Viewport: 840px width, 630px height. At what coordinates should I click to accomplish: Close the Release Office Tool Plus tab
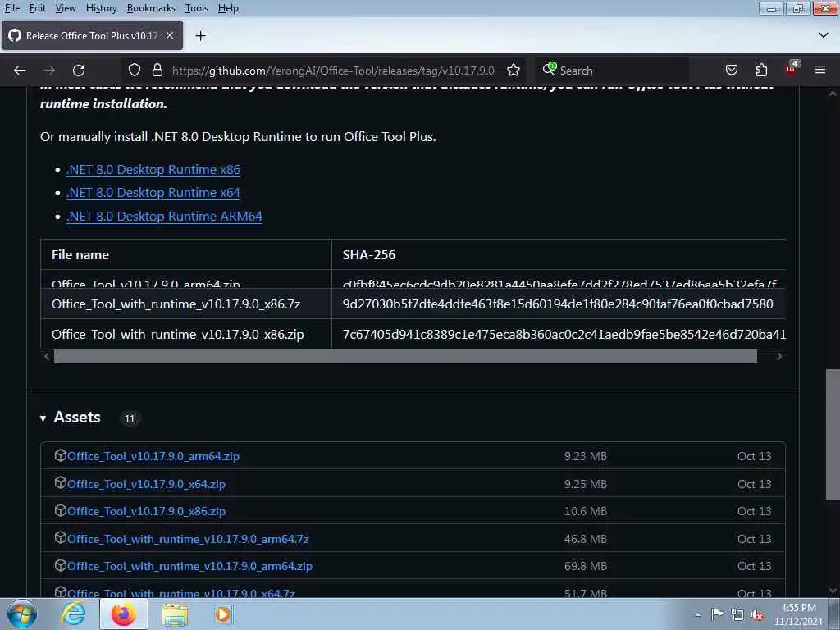[x=170, y=35]
